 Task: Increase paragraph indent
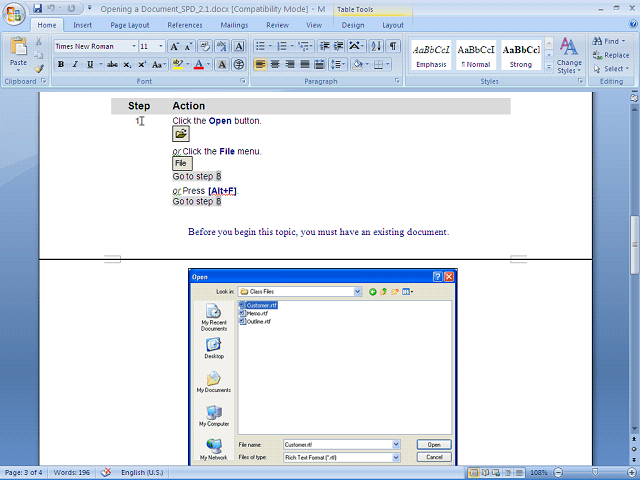pyautogui.click(x=338, y=46)
